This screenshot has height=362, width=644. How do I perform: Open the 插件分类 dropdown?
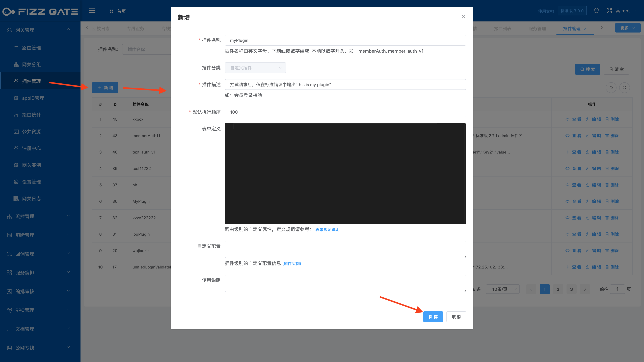(255, 68)
